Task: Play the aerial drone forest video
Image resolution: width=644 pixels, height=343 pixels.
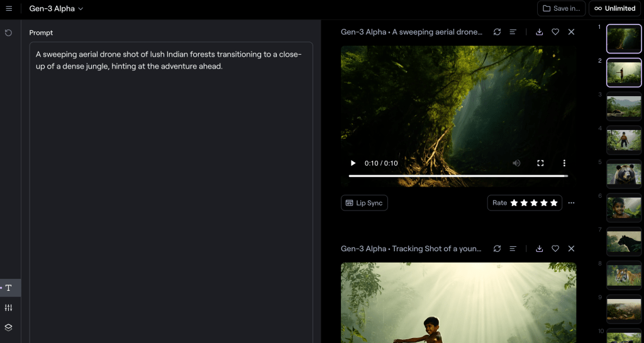Action: coord(353,163)
